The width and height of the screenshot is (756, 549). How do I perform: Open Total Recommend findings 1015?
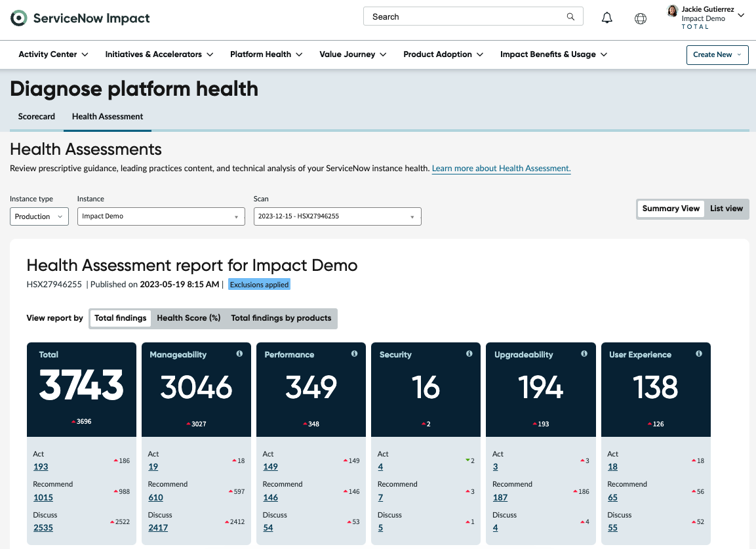(x=43, y=497)
